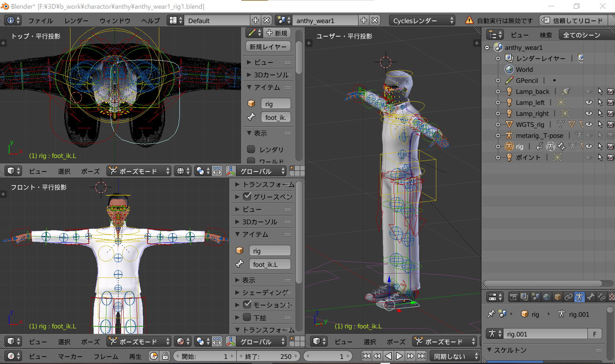Image resolution: width=615 pixels, height=364 pixels.
Task: Click the 信頼してリロード button
Action: (573, 21)
